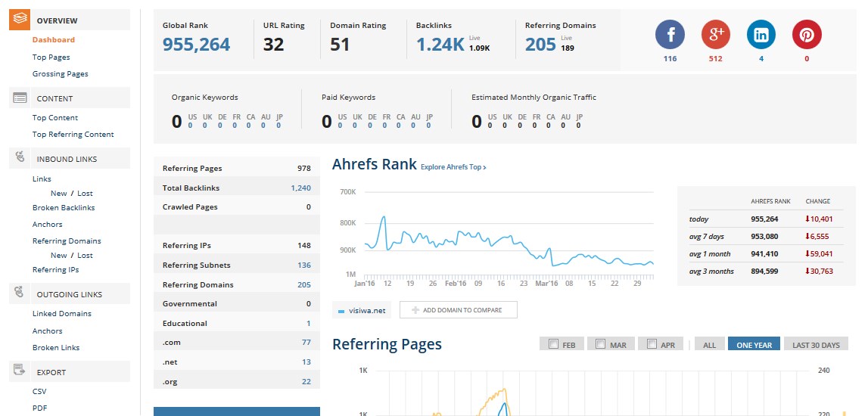Click today's change value 10,401
The image size is (868, 416).
point(819,219)
